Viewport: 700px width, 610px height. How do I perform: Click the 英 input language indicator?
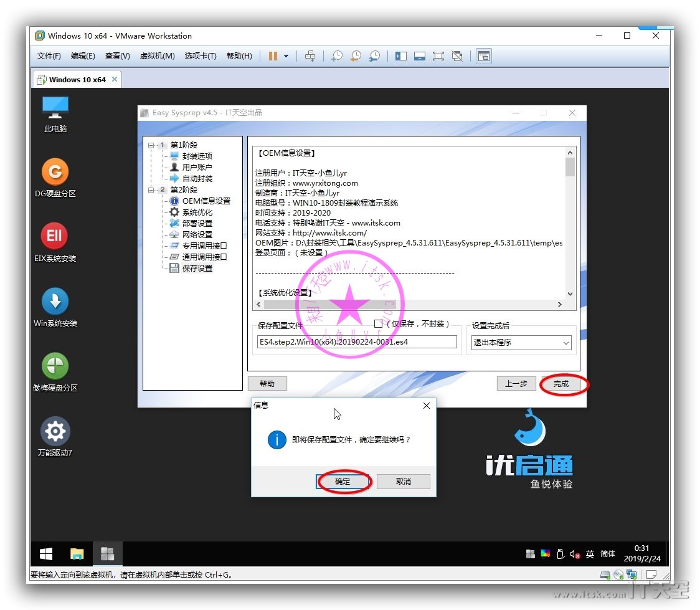coord(590,554)
